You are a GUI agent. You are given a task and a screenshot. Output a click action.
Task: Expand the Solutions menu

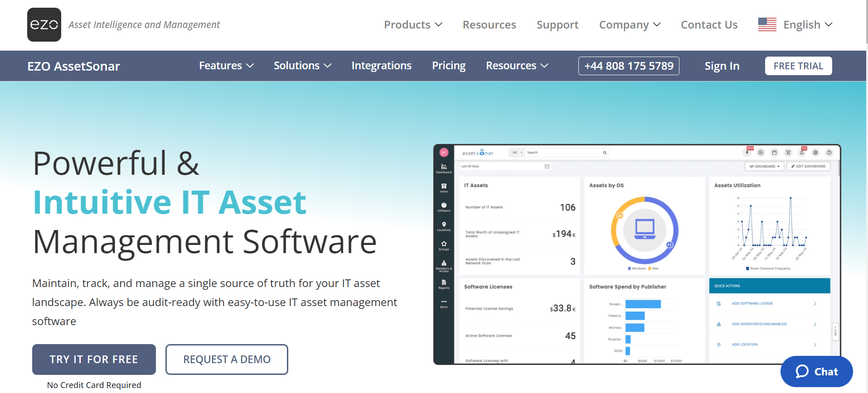tap(302, 66)
